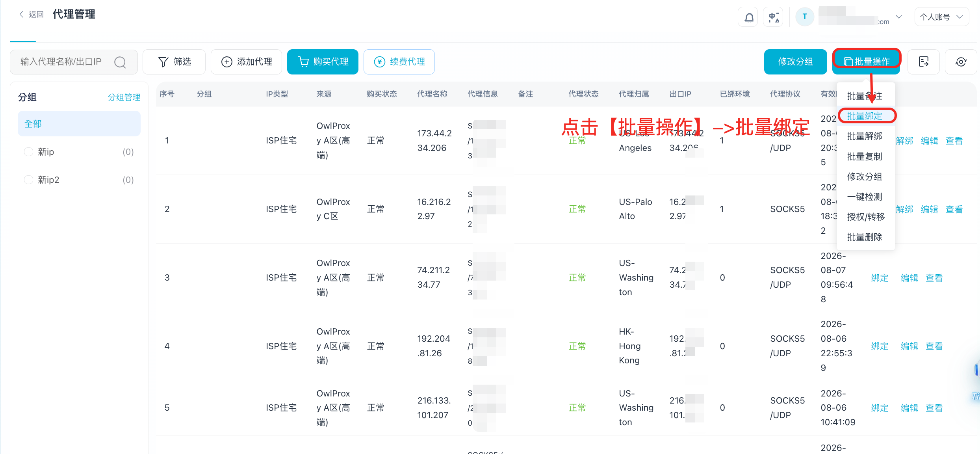Expand the 个人账号 dropdown
This screenshot has width=980, height=454.
942,17
